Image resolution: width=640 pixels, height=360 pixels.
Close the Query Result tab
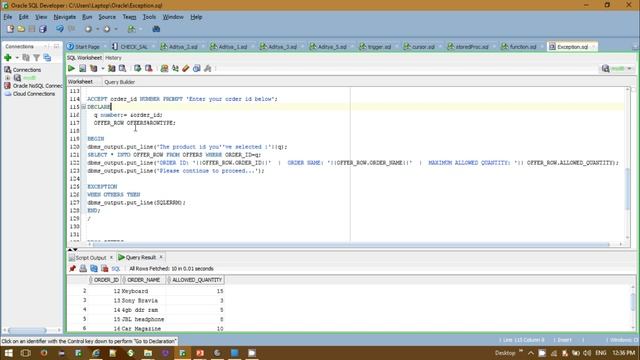pos(161,257)
